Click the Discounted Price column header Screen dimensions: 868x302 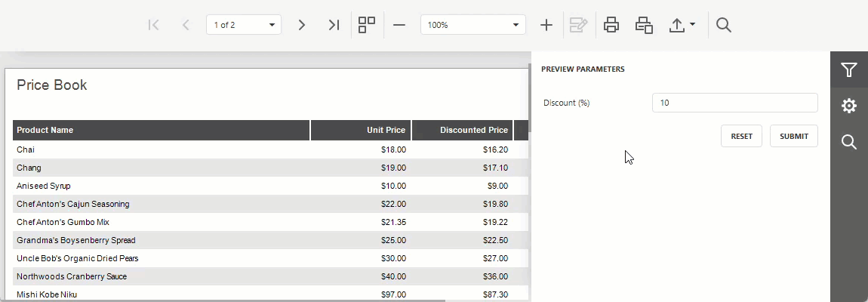point(462,130)
